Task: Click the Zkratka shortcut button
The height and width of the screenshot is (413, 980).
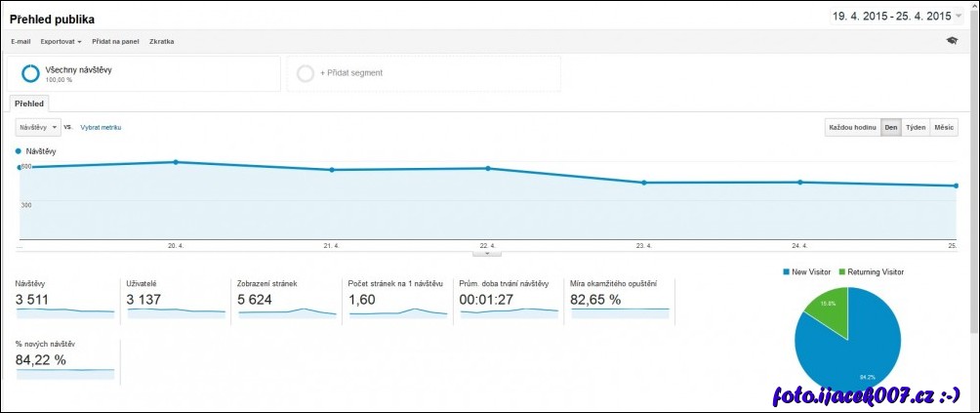Action: tap(162, 42)
